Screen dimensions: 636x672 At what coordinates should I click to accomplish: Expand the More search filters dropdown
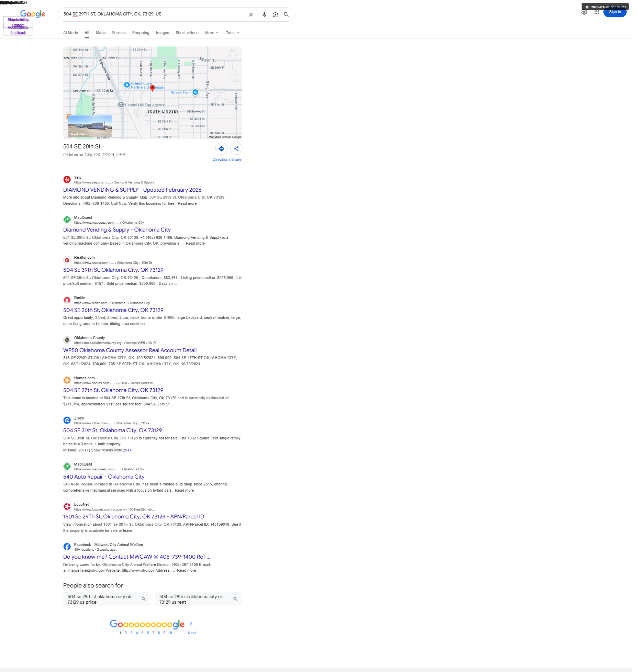pos(212,33)
